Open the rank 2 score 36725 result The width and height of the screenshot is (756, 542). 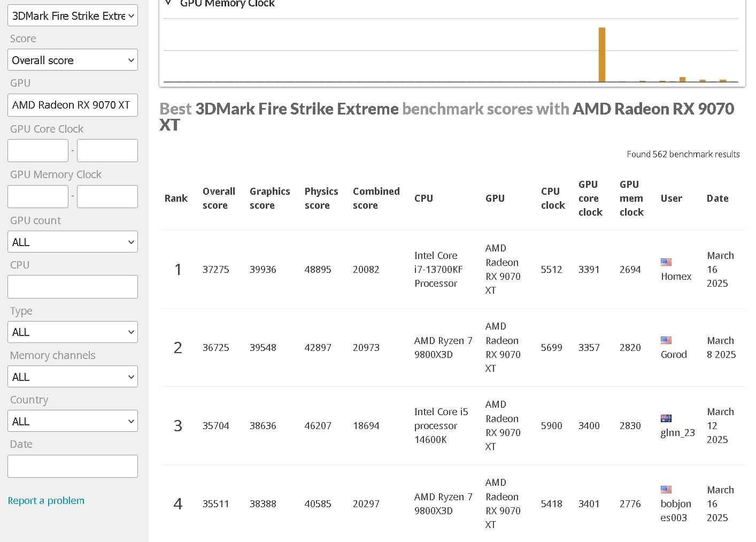click(x=215, y=348)
